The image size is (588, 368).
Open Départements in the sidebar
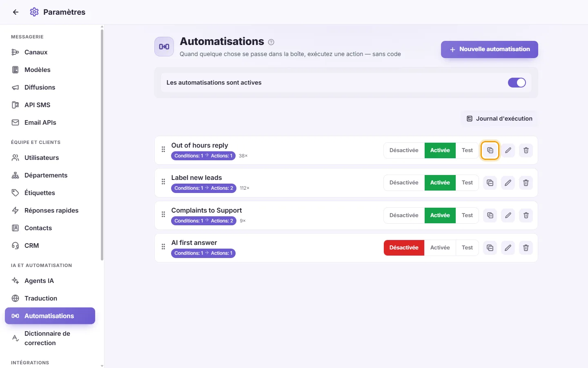(50, 175)
